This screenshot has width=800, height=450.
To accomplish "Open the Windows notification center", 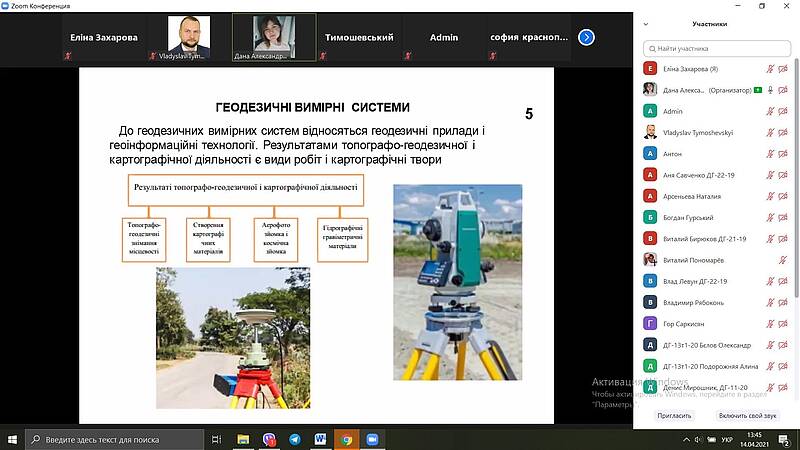I will (x=785, y=439).
